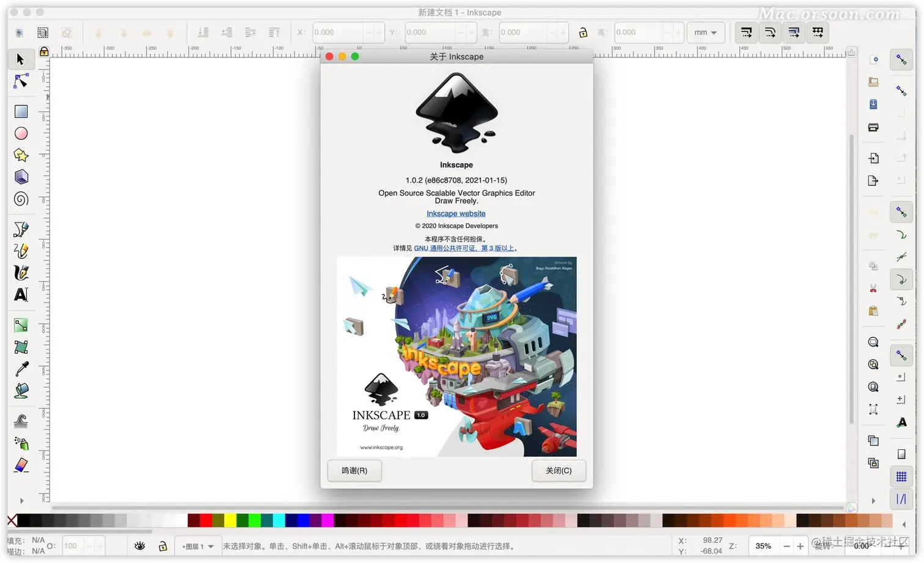Select the Calligraphy tool

click(21, 273)
